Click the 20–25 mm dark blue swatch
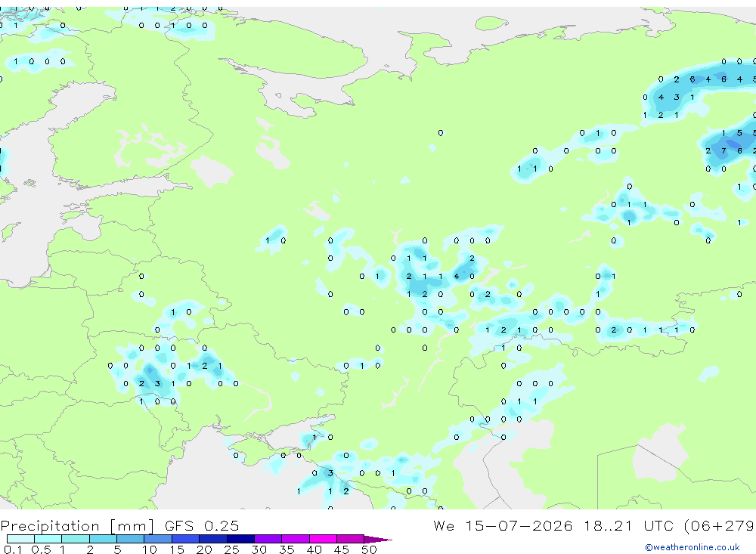756x554 pixels. [x=213, y=539]
